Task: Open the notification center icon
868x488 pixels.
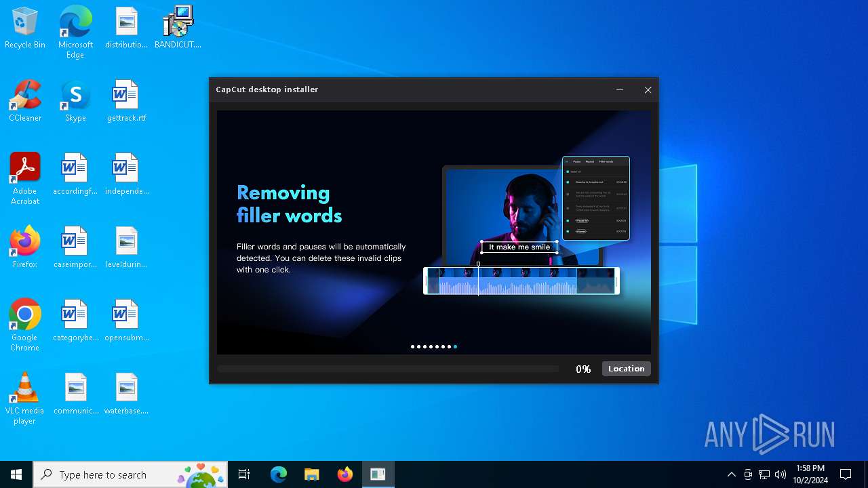Action: pyautogui.click(x=846, y=474)
